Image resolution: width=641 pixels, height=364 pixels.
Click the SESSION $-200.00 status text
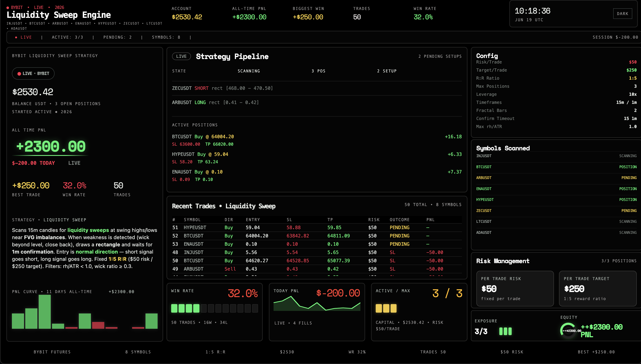(x=615, y=37)
